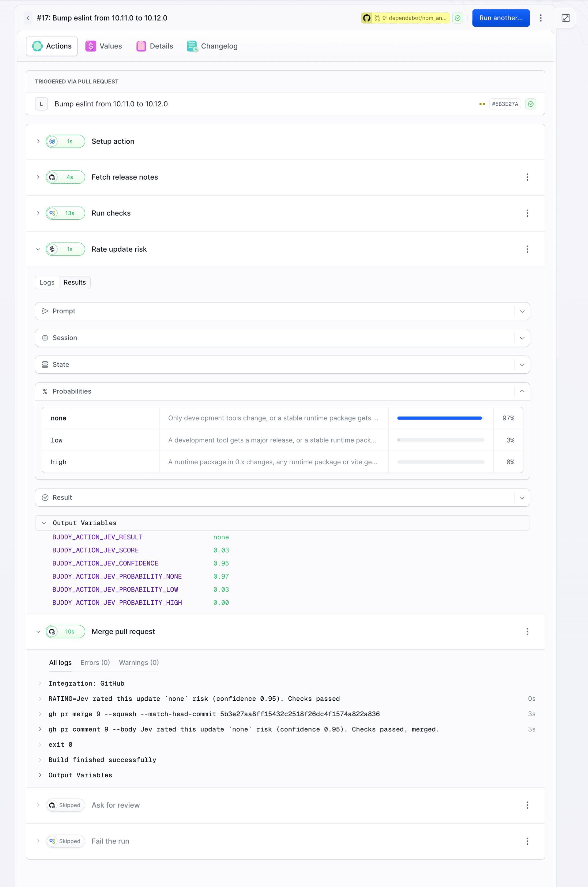Image resolution: width=588 pixels, height=887 pixels.
Task: Click the 97% probability bar for none
Action: (440, 418)
